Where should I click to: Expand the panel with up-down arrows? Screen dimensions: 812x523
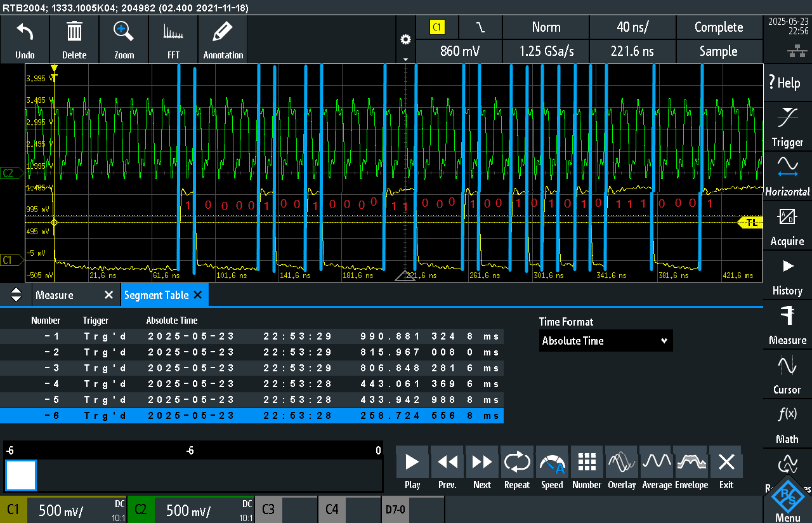point(16,295)
